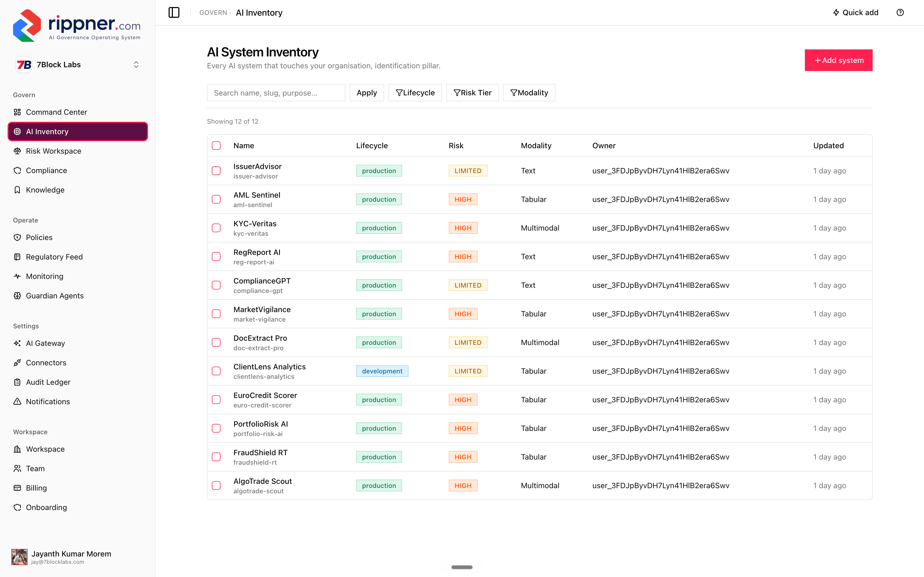Check the MarketVigilance row checkbox
Screen dimensions: 924x577
click(x=216, y=314)
